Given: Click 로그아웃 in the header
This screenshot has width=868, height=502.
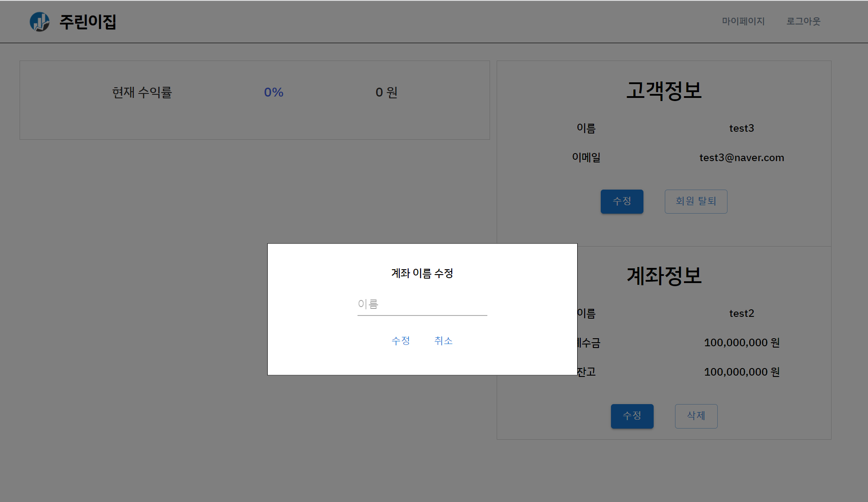Looking at the screenshot, I should [803, 21].
